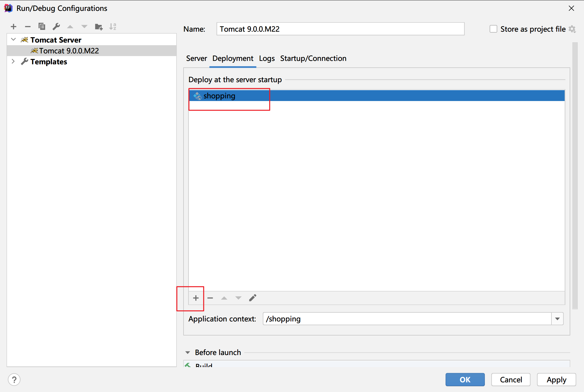
Task: Click the Name text field
Action: pyautogui.click(x=340, y=29)
